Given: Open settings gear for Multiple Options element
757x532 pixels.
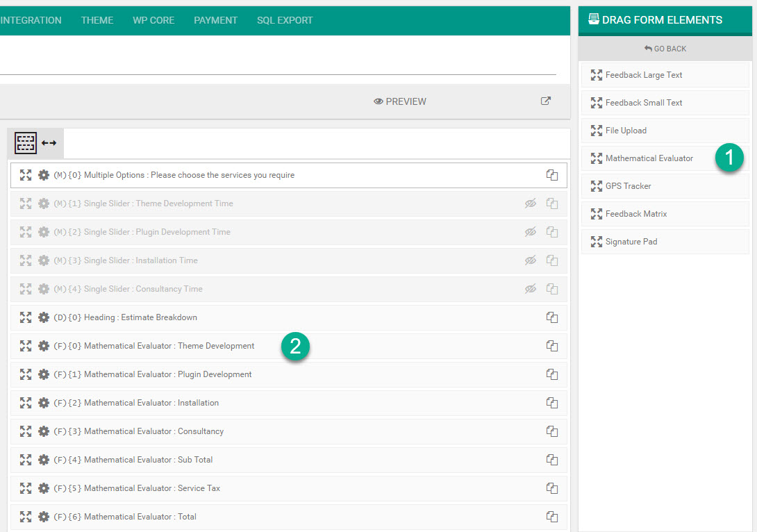Looking at the screenshot, I should (44, 175).
